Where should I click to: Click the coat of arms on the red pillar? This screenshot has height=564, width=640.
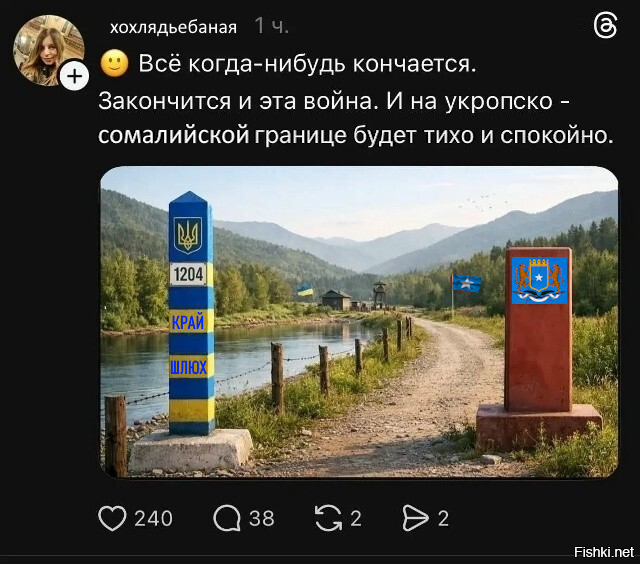pyautogui.click(x=539, y=280)
